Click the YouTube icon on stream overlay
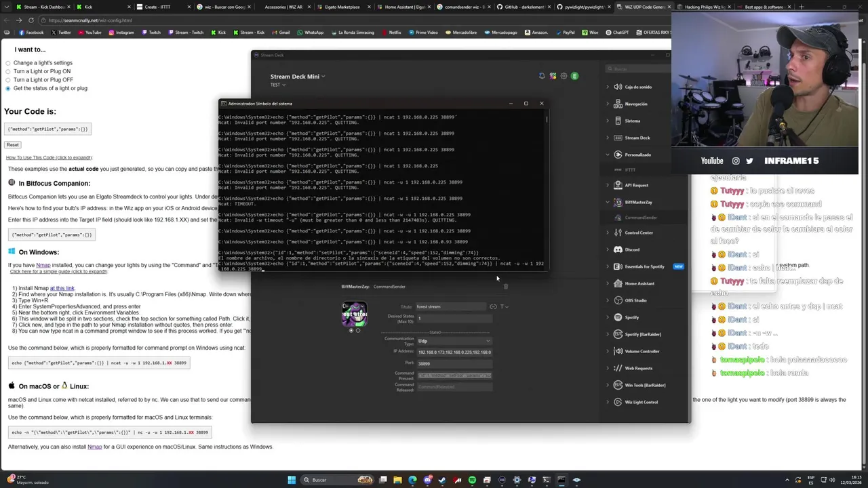Viewport: 868px width, 488px height. [711, 161]
